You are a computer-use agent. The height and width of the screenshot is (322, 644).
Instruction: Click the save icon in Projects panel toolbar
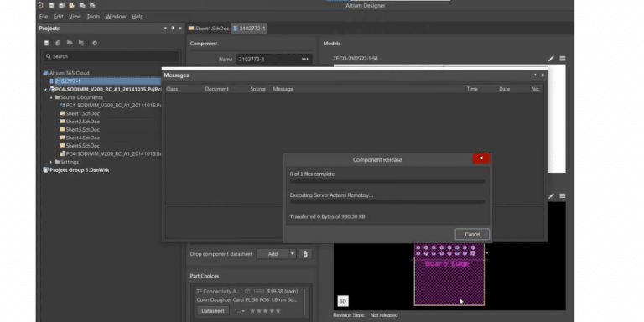[x=46, y=43]
